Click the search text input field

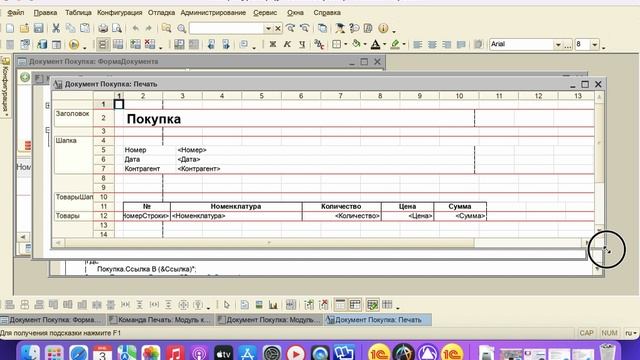(227, 29)
